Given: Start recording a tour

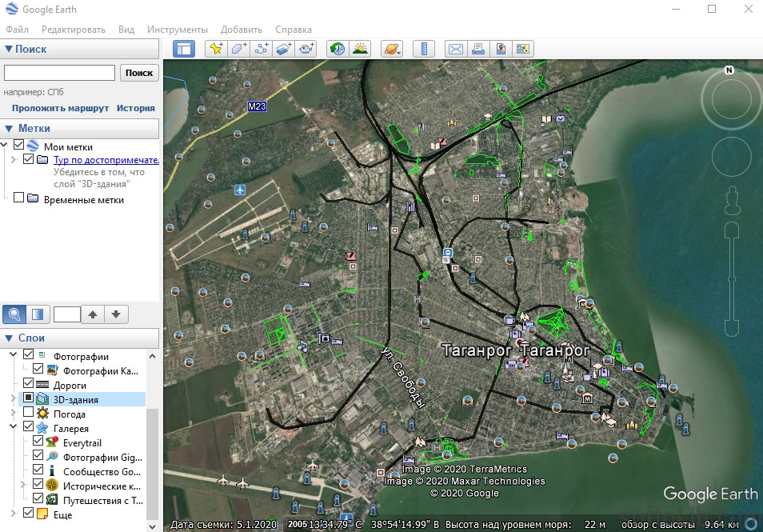Looking at the screenshot, I should click(306, 49).
